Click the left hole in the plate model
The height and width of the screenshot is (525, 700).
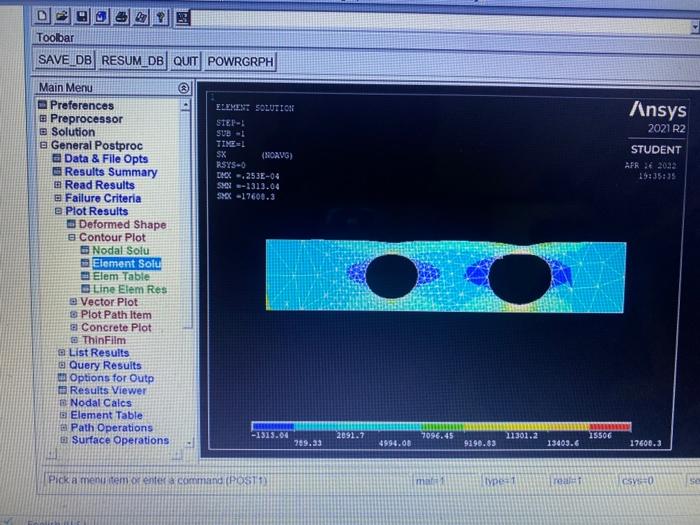click(392, 276)
